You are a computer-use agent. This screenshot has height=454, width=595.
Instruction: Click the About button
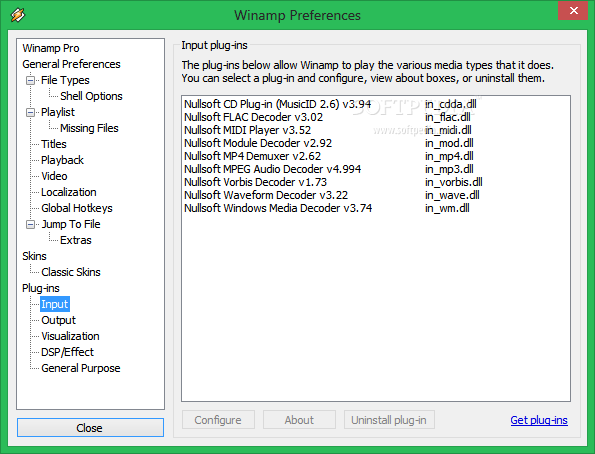299,420
